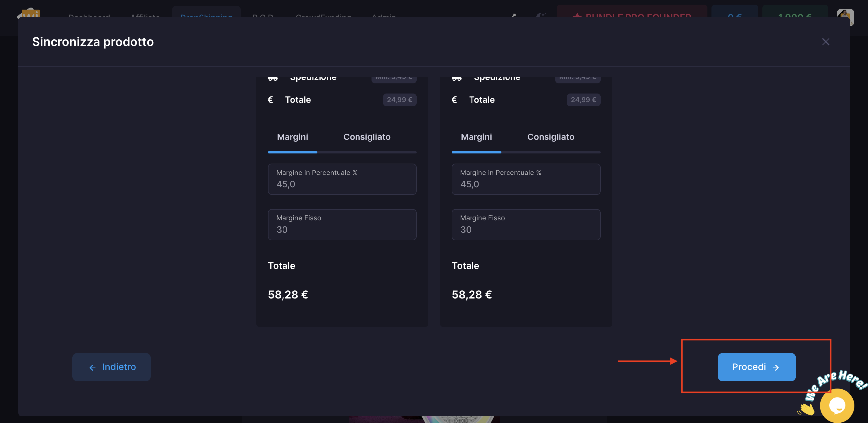Switch to the right card's Consigliato tab
Viewport: 868px width, 423px height.
pos(550,137)
